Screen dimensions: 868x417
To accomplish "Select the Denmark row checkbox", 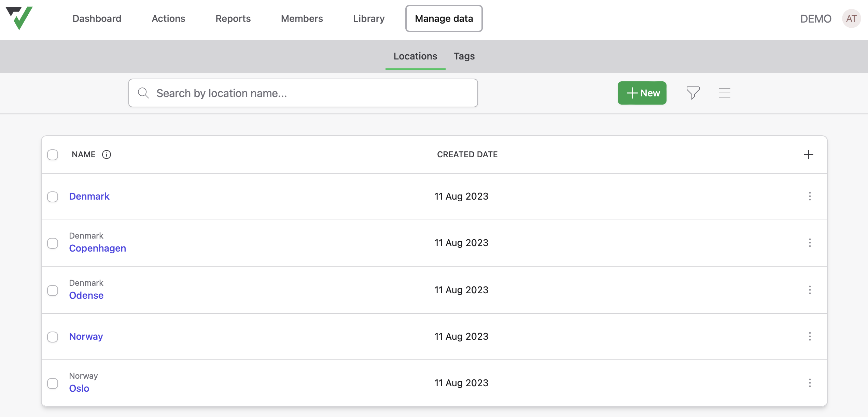I will point(53,197).
